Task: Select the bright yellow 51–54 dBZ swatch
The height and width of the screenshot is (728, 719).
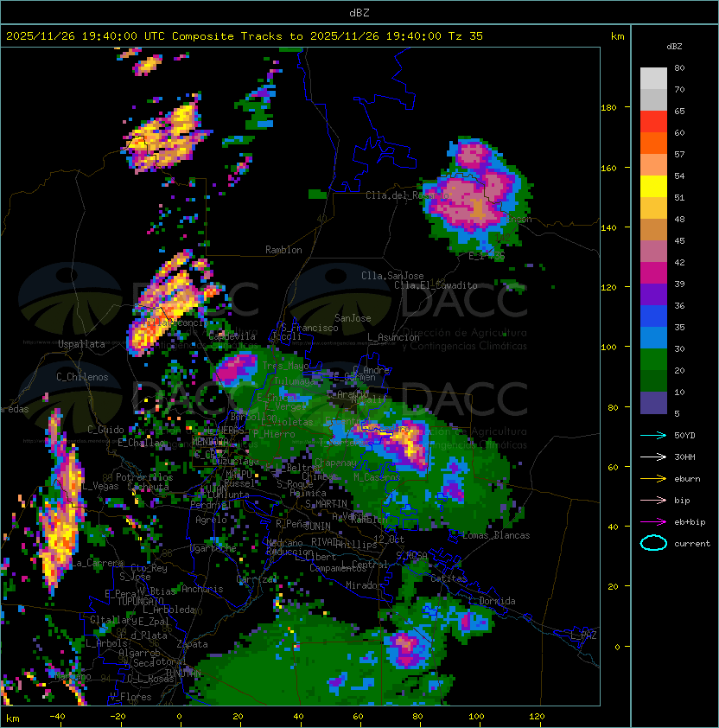Action: tap(653, 186)
